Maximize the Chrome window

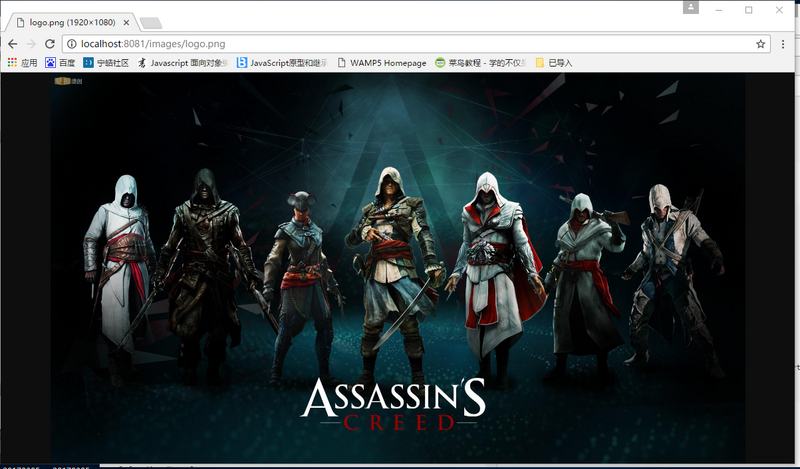pyautogui.click(x=748, y=10)
